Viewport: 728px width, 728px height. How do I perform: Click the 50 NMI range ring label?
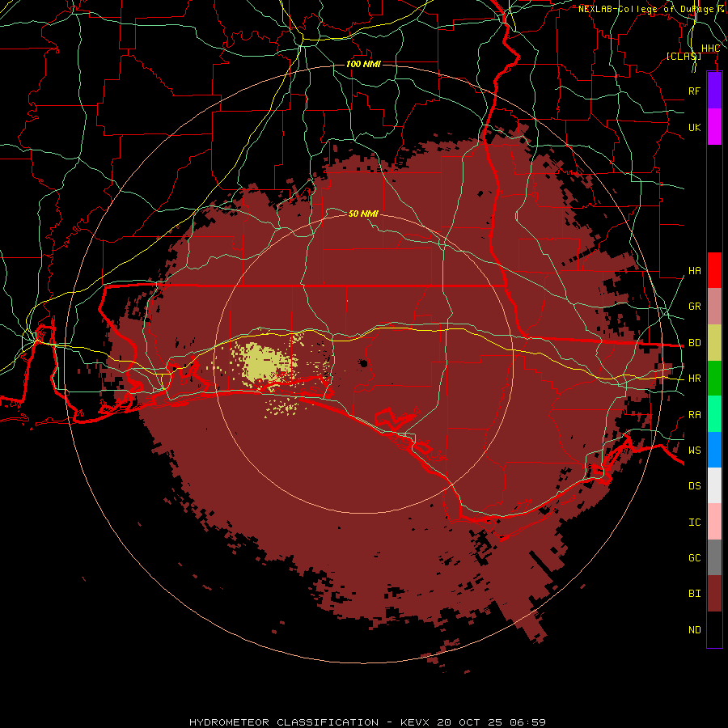(363, 214)
